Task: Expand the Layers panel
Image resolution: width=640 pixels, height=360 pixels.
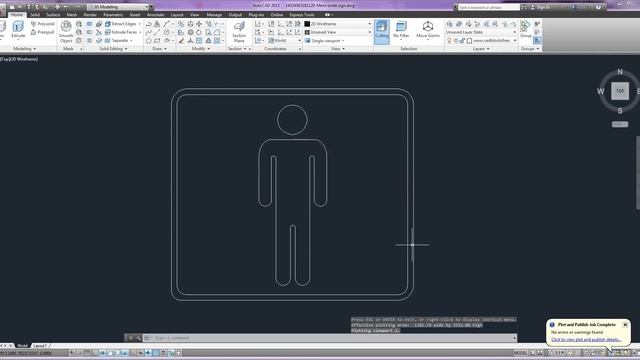Action: coord(481,49)
